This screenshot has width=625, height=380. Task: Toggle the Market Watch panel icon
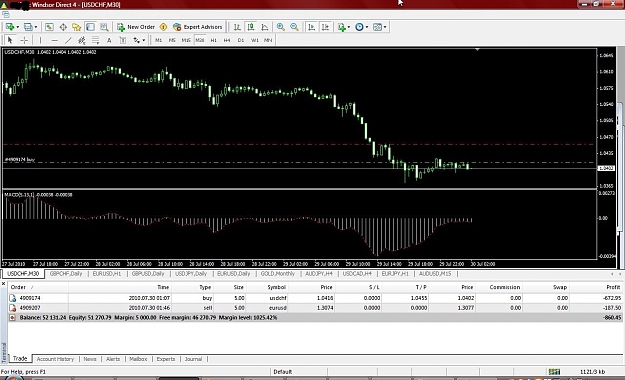49,27
